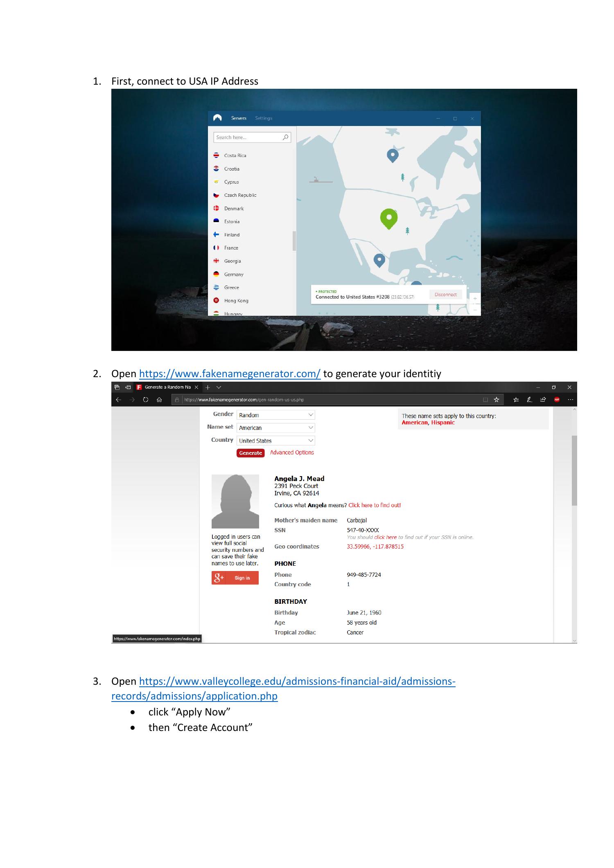The width and height of the screenshot is (614, 868).
Task: Click the Canada server map pin
Action: tap(393, 155)
